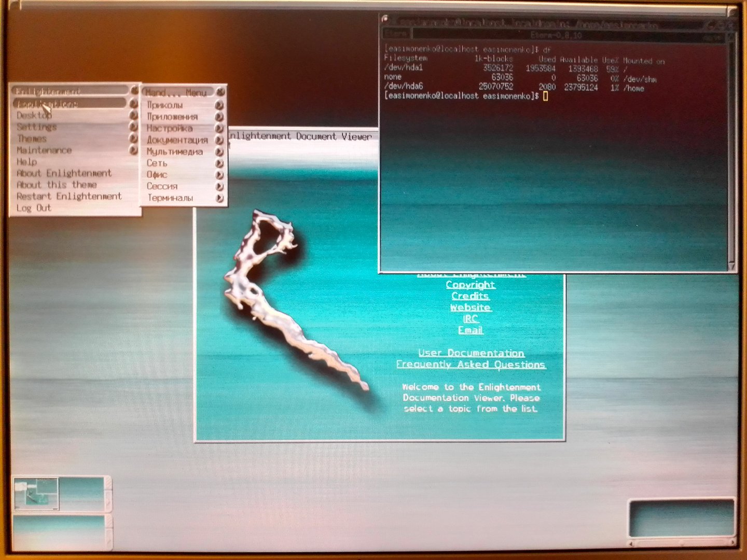This screenshot has height=560, width=747.
Task: Open the Frequently Asked Questions link
Action: point(471,365)
